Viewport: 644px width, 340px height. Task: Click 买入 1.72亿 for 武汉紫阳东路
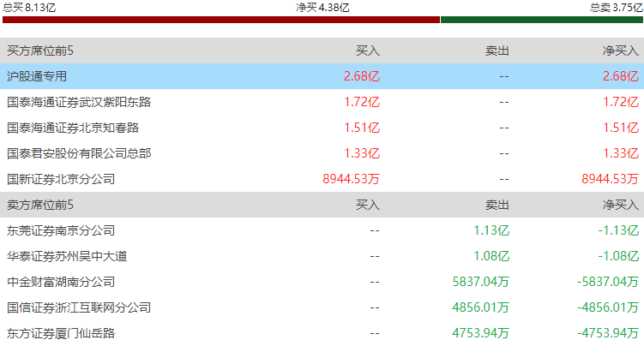tap(362, 102)
